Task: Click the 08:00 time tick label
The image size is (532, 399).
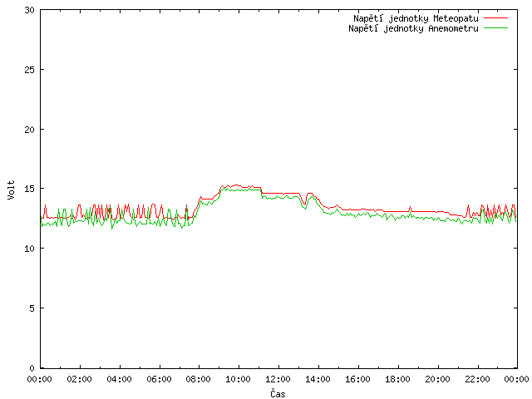Action: (199, 379)
